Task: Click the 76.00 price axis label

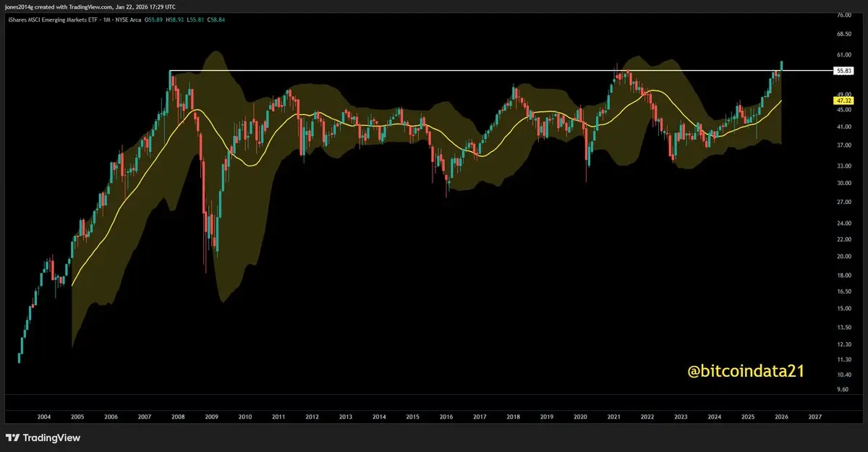Action: point(843,14)
